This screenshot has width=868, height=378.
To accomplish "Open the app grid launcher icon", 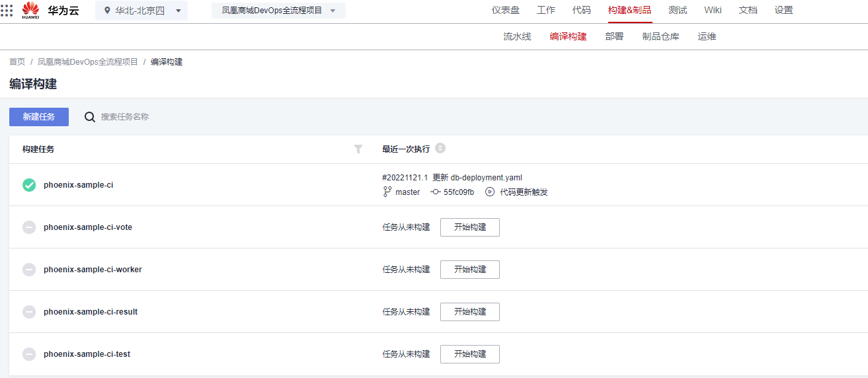I will (x=7, y=11).
